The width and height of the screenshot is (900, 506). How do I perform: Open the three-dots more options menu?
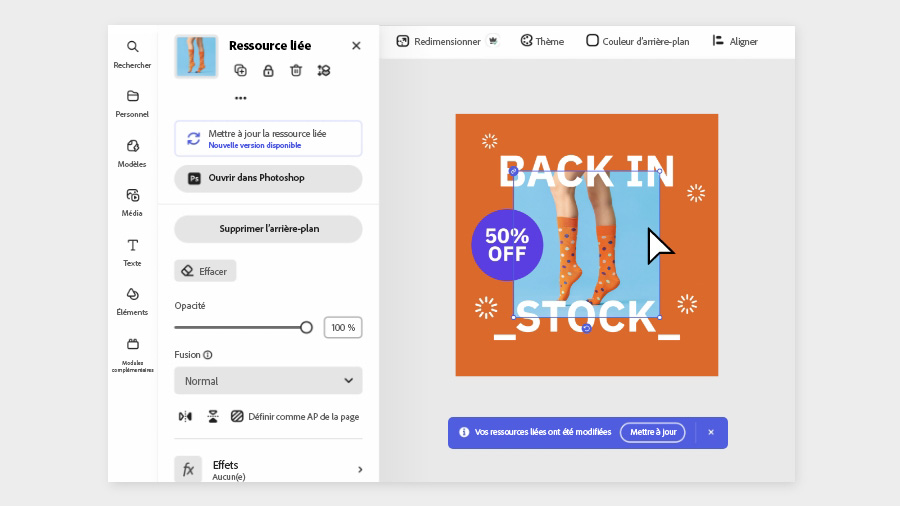click(240, 98)
